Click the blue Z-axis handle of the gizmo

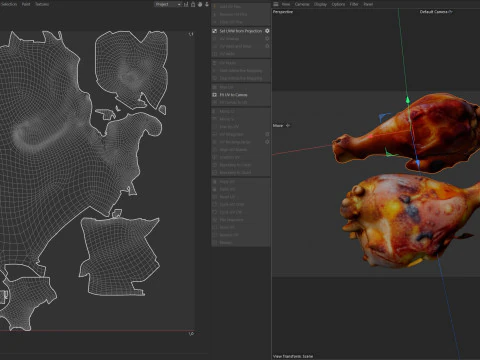pyautogui.click(x=417, y=163)
